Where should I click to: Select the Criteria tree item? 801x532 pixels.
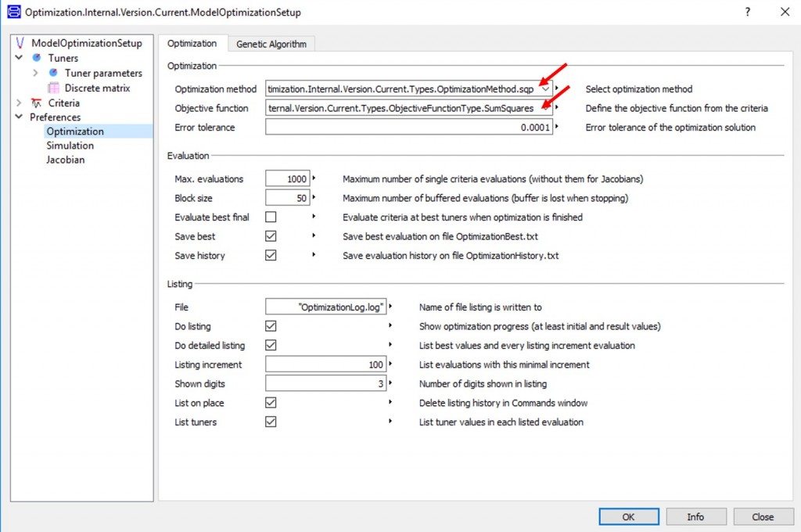pyautogui.click(x=64, y=103)
